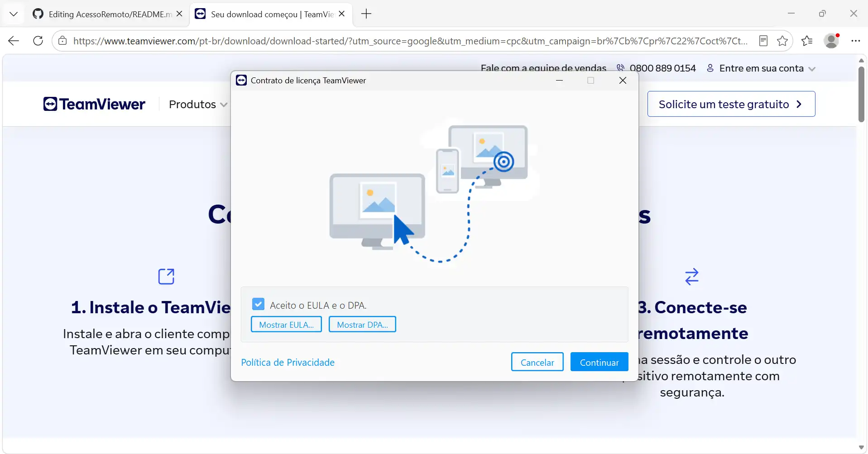Open the Favorites list button
The height and width of the screenshot is (454, 868).
(x=807, y=41)
